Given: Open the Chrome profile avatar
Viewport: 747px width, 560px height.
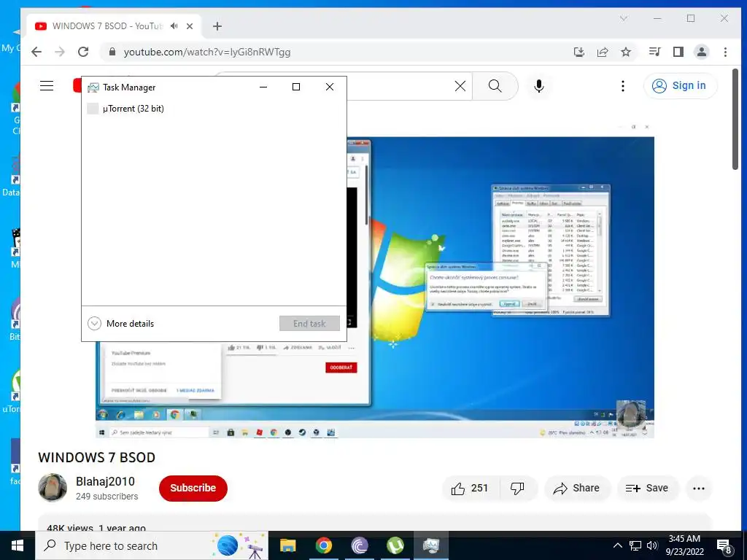Looking at the screenshot, I should click(702, 52).
